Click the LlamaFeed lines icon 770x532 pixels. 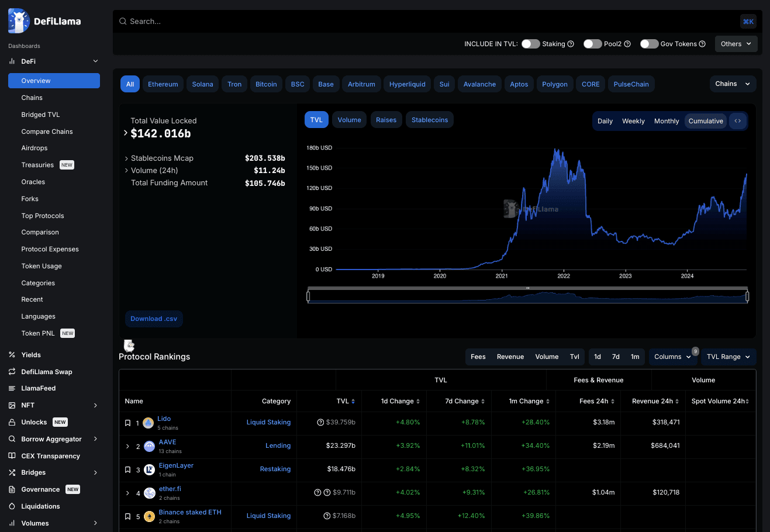coord(12,388)
